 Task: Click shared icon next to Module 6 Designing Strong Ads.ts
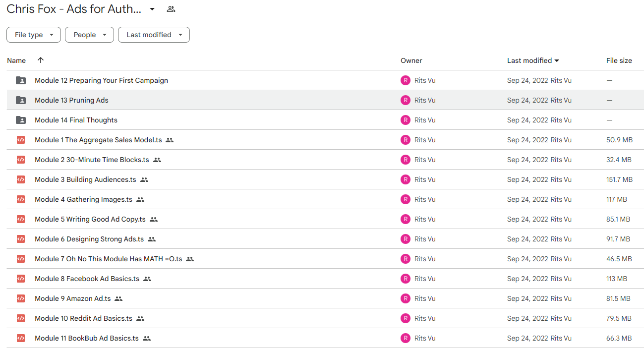(152, 239)
